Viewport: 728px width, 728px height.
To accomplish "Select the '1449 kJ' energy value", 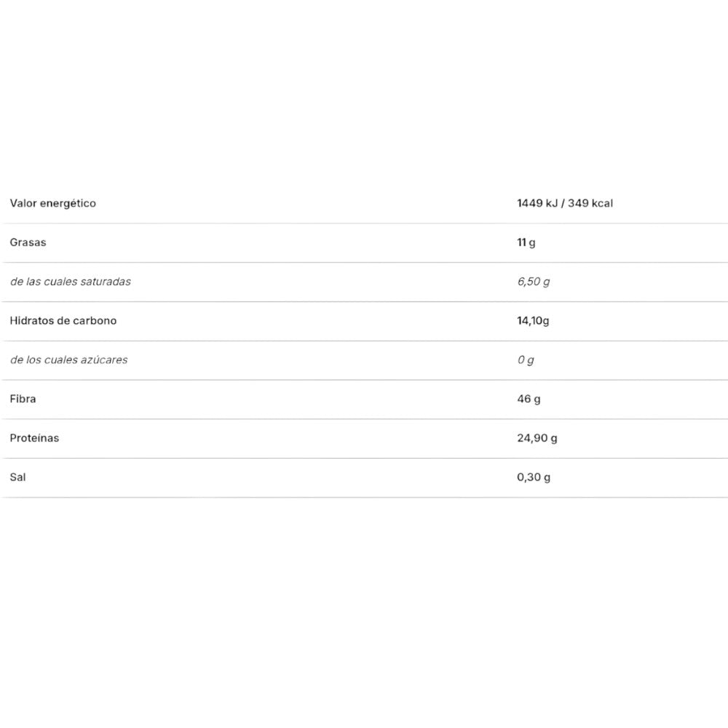I will [x=537, y=203].
